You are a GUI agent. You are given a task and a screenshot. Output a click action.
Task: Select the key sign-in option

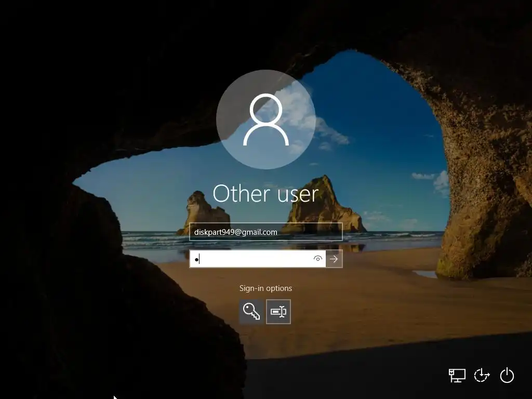click(x=251, y=312)
